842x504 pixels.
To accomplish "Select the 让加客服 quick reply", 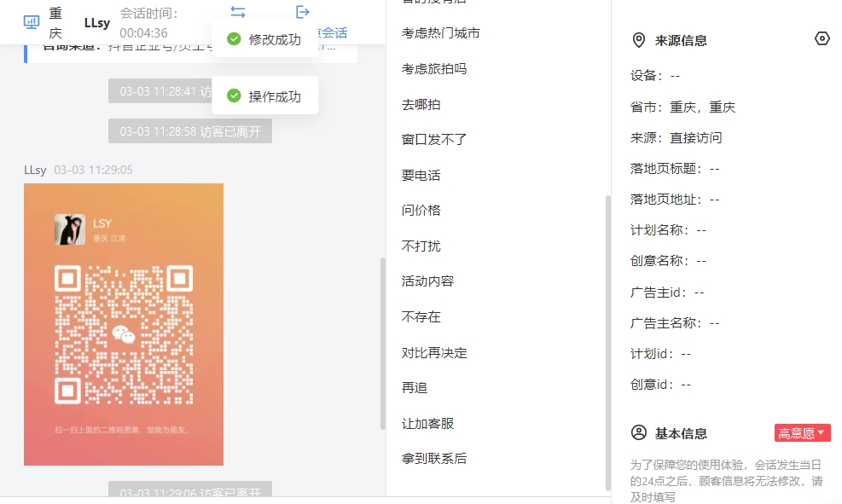I will click(x=427, y=424).
